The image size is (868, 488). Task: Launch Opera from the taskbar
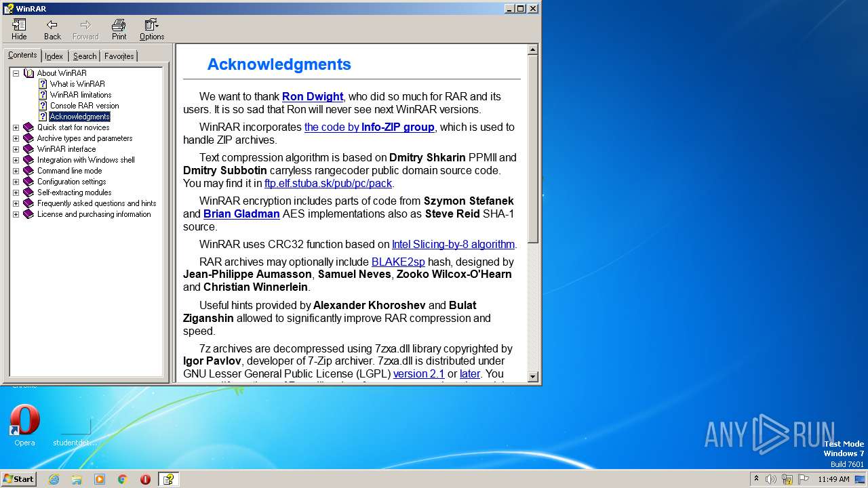145,479
